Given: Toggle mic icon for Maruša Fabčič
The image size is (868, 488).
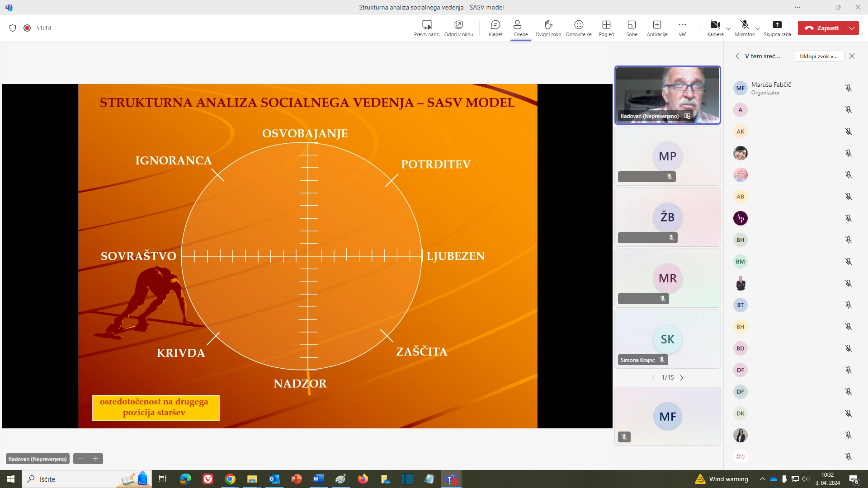Looking at the screenshot, I should pos(849,88).
